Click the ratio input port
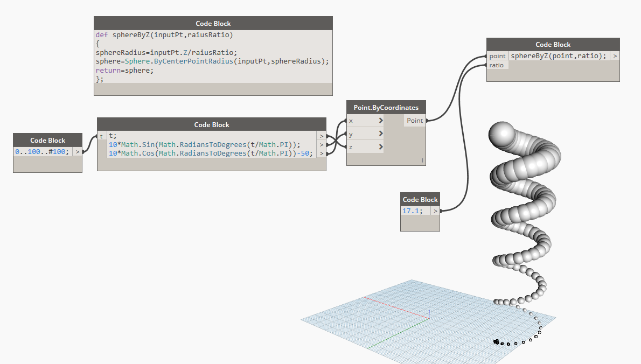This screenshot has width=641, height=364. (497, 65)
